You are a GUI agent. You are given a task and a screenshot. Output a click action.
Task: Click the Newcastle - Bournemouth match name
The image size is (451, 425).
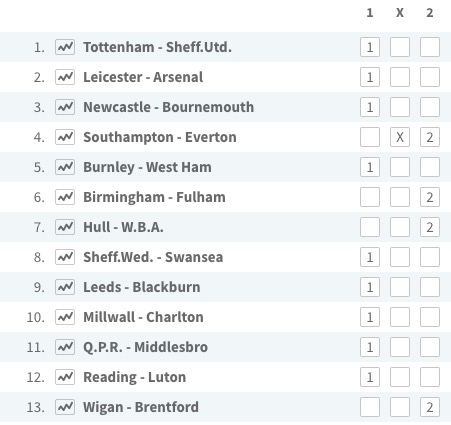(x=168, y=107)
